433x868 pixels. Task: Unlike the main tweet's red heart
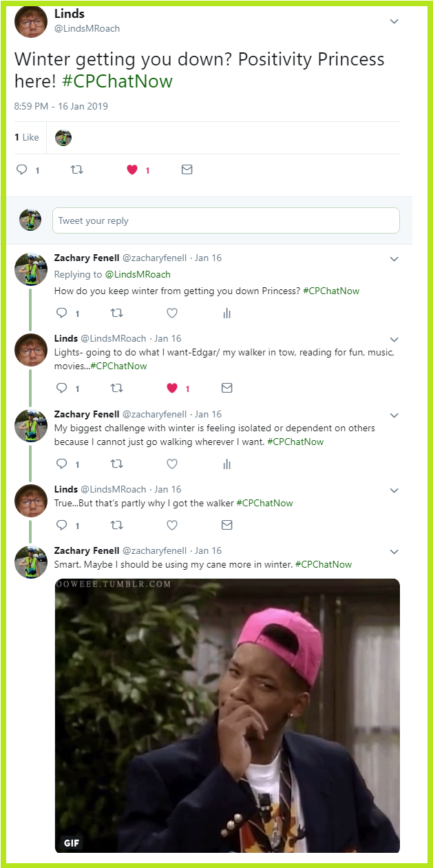pos(132,169)
